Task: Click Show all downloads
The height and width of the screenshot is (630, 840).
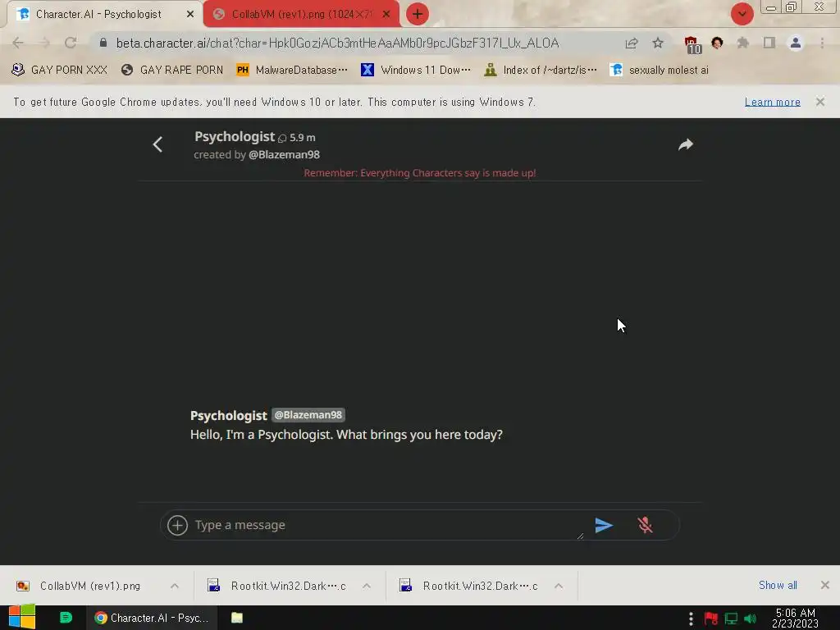Action: (x=778, y=586)
